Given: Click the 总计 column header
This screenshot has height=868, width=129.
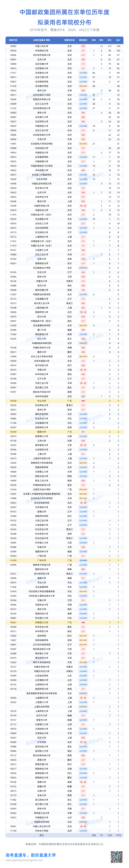Looking at the screenshot, I should click(118, 40).
